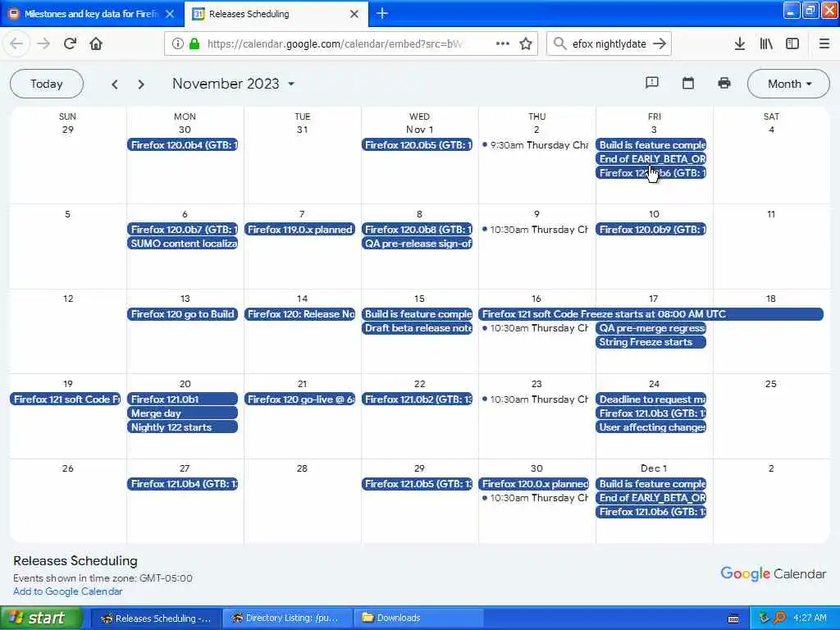Click the Google Calendar logo
The height and width of the screenshot is (630, 840).
773,573
